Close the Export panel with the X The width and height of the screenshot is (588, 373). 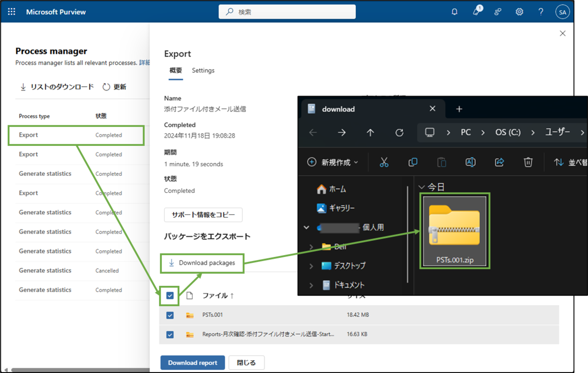563,33
